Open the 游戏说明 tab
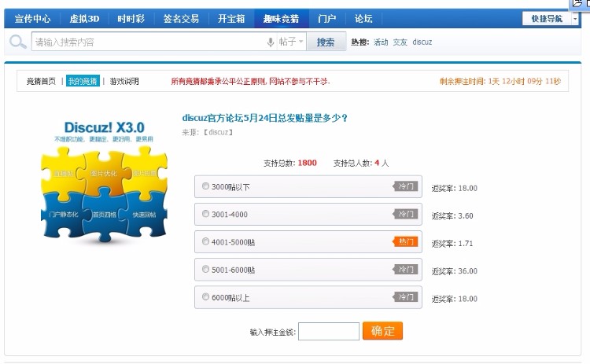Image resolution: width=590 pixels, height=364 pixels. (x=124, y=81)
